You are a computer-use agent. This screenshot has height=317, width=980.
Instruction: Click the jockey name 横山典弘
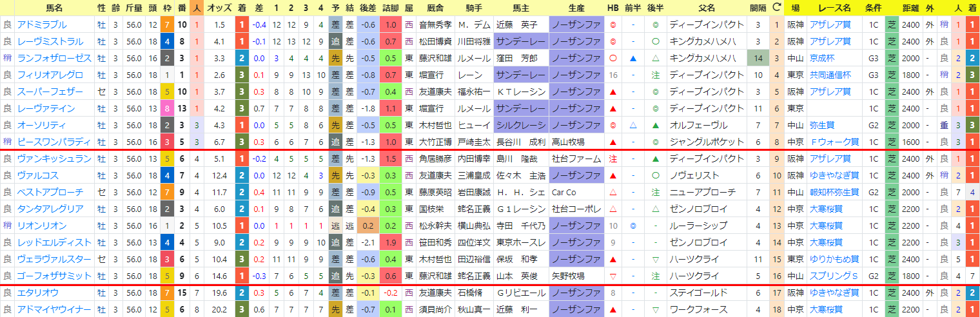point(474,226)
